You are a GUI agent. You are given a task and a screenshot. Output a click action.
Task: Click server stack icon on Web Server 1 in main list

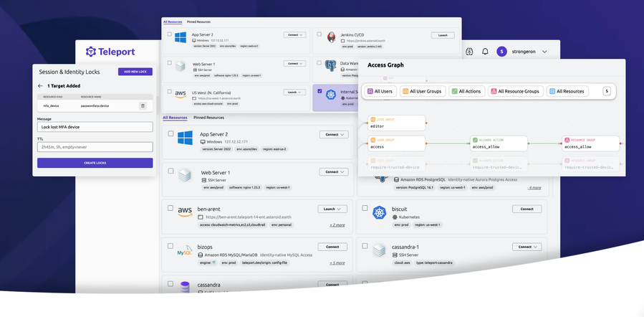point(185,175)
